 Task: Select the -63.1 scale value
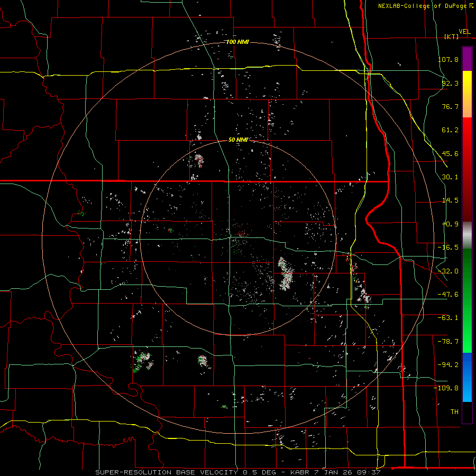tap(448, 318)
